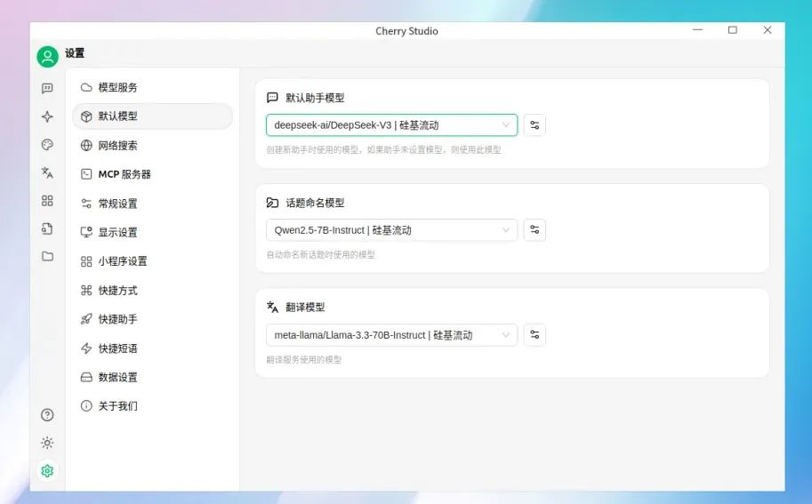Screen dimensions: 812x504
Task: Open the chat assistant sidebar icon
Action: coord(47,89)
